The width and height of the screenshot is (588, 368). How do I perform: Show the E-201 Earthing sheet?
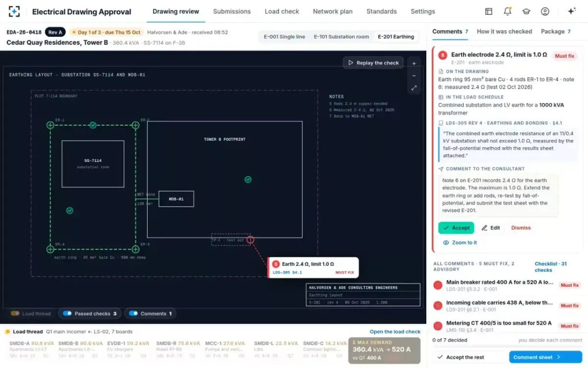pos(396,37)
